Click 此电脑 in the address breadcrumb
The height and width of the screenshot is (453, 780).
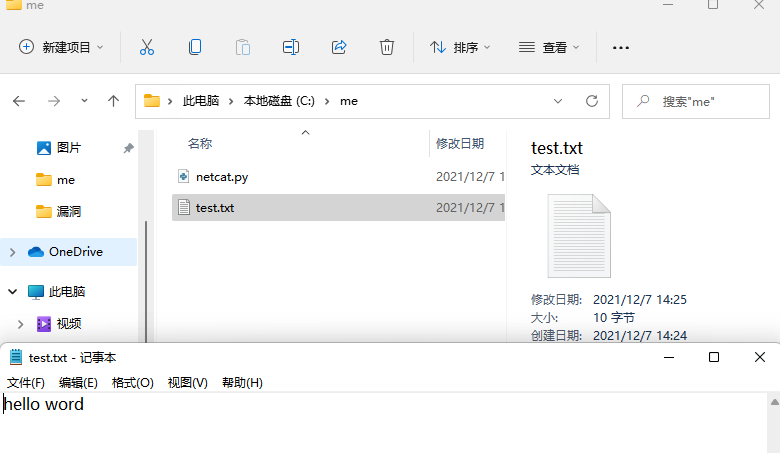click(201, 101)
